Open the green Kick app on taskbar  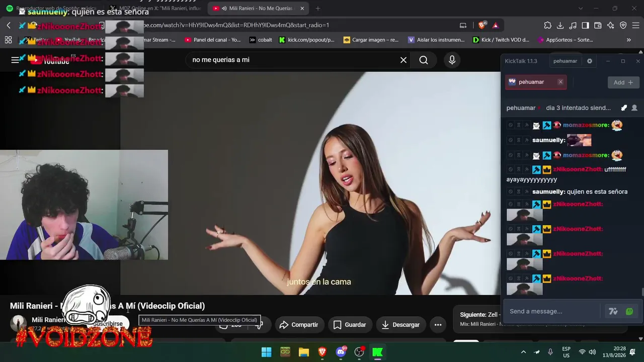377,352
